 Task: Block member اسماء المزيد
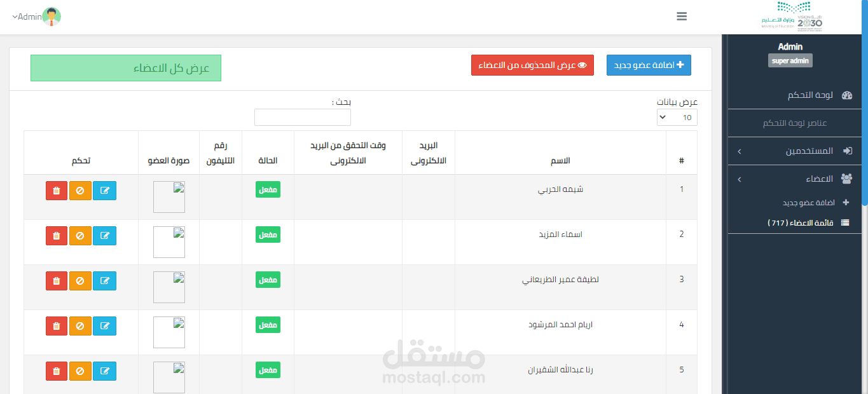click(80, 236)
